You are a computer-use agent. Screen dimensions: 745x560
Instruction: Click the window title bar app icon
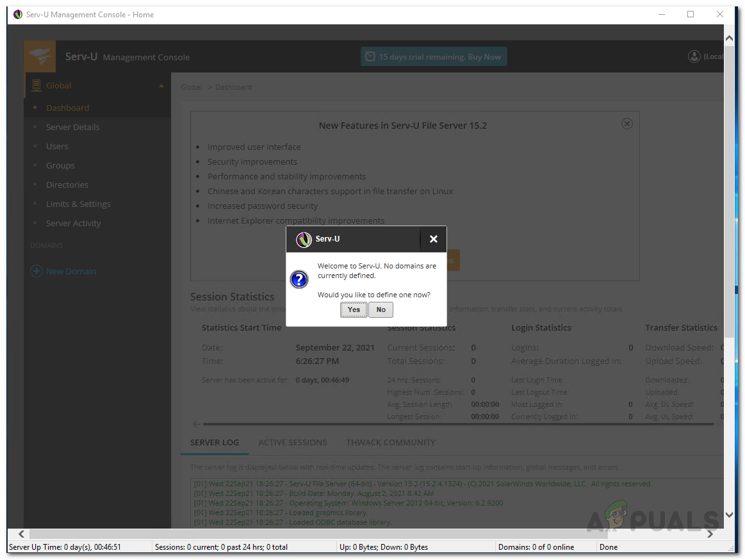[18, 14]
